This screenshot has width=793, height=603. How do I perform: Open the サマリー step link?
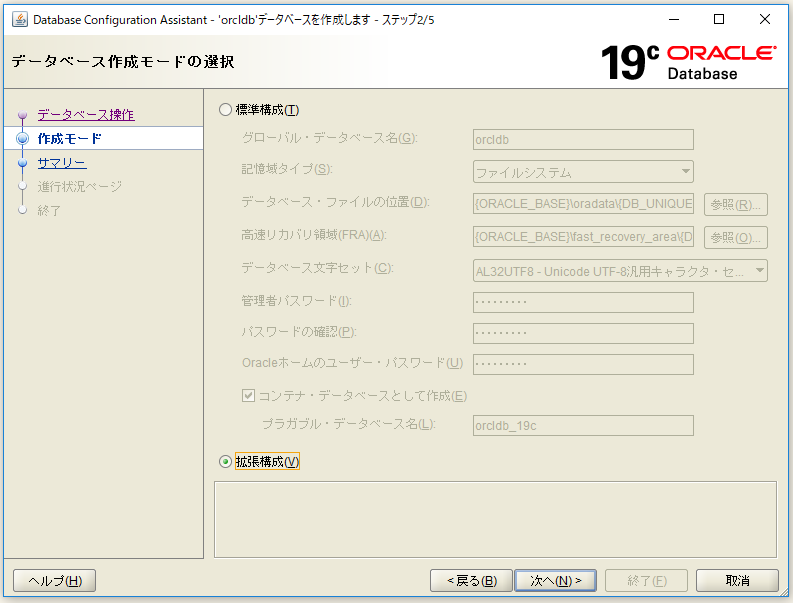point(62,163)
